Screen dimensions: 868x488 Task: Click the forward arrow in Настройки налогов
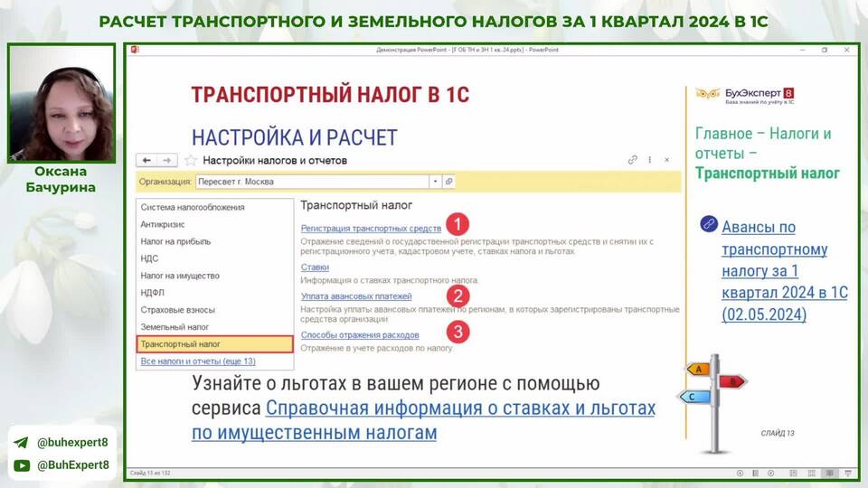[x=166, y=161]
